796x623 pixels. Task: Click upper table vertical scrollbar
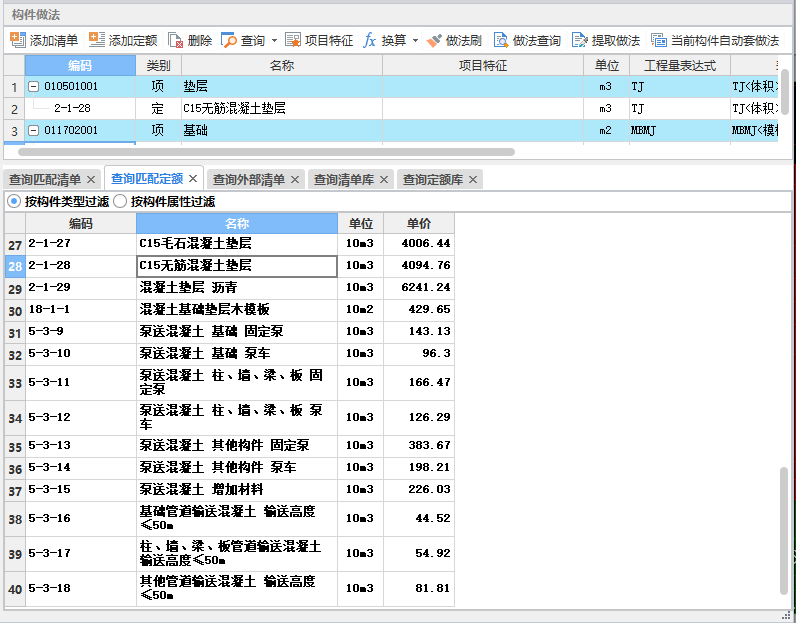pyautogui.click(x=784, y=91)
